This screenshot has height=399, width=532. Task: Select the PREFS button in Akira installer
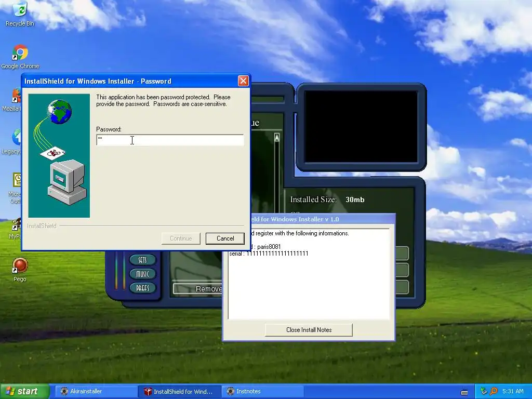142,288
